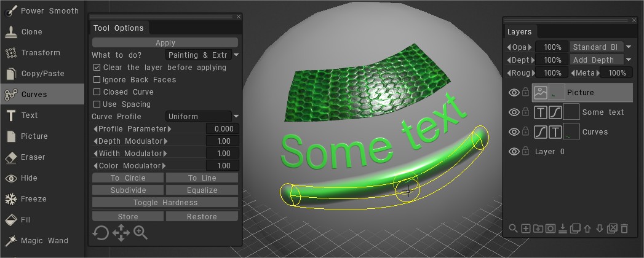Viewport: 644px width, 258px height.
Task: Select the Freeze tool
Action: coord(42,199)
